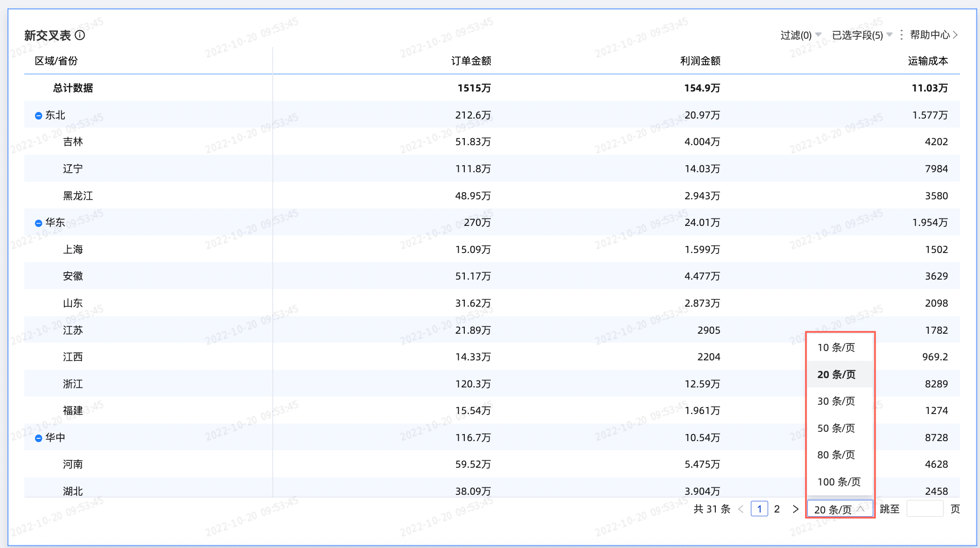The width and height of the screenshot is (980, 548).
Task: Select the 江苏 row
Action: coord(492,330)
